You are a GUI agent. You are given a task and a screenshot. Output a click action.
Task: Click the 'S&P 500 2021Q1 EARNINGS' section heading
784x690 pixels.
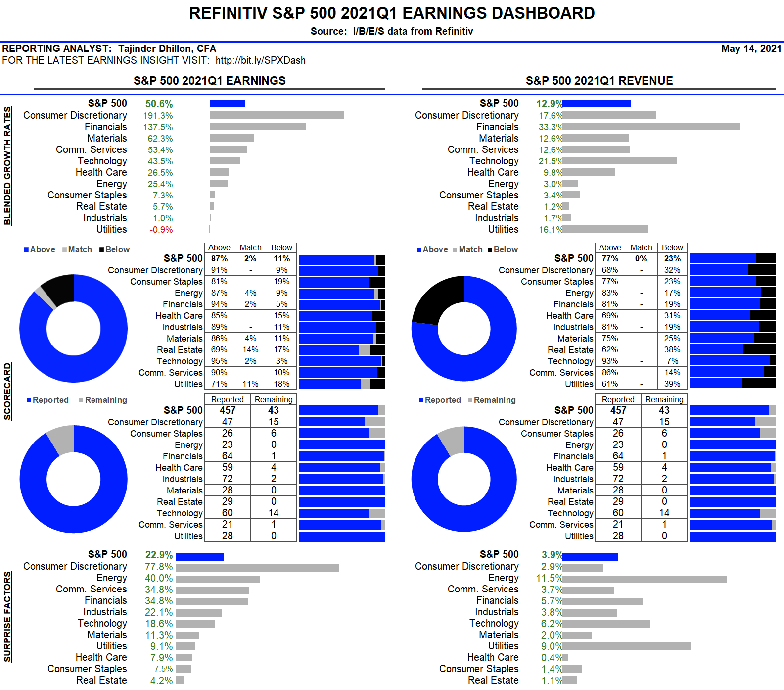coord(210,81)
